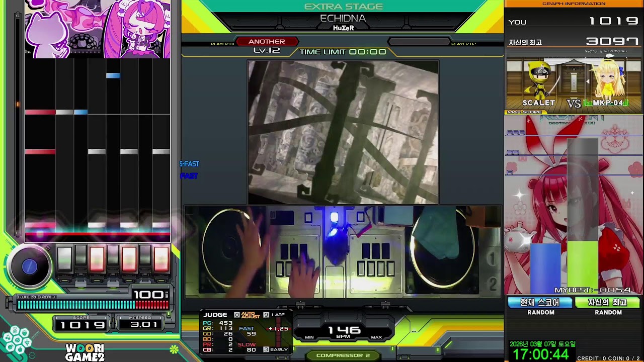Click the VS emblem between avatars
644x362 pixels.
574,103
